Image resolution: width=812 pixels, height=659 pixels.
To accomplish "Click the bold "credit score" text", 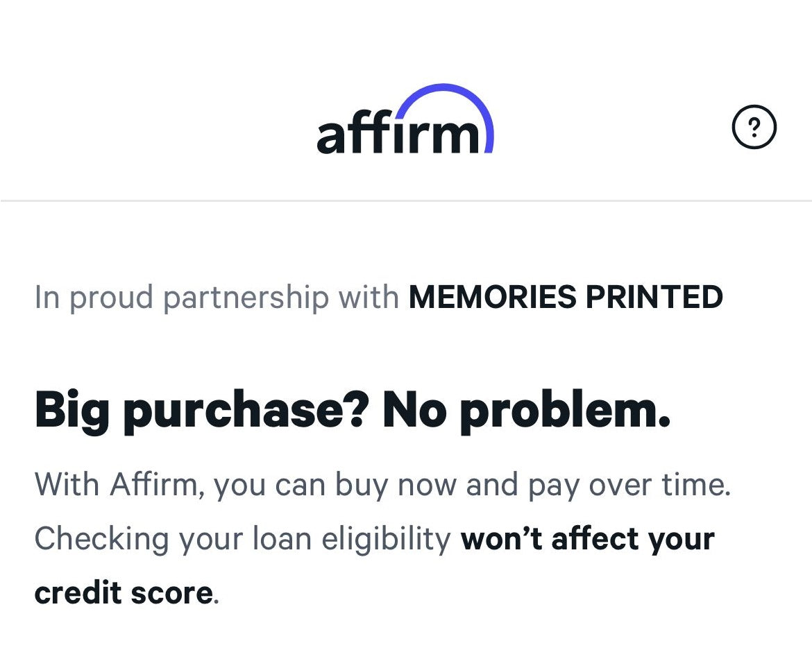I will [123, 593].
